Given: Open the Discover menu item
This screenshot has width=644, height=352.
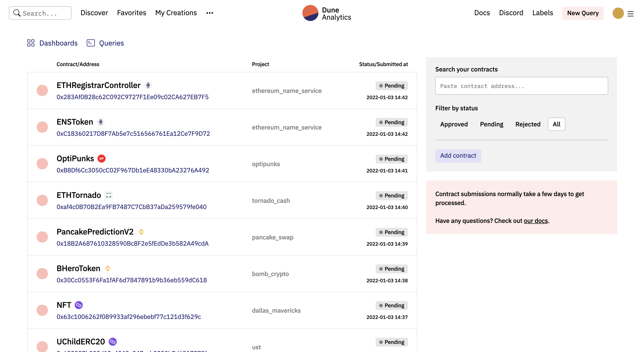Looking at the screenshot, I should pyautogui.click(x=94, y=13).
